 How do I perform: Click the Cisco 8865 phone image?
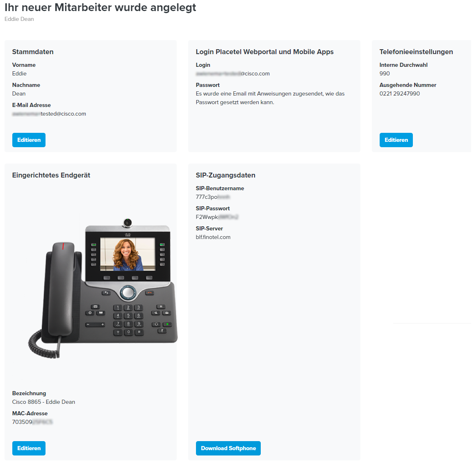point(103,288)
